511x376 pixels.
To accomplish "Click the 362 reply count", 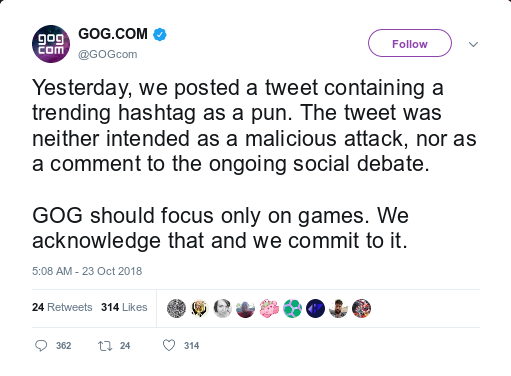I will 64,346.
